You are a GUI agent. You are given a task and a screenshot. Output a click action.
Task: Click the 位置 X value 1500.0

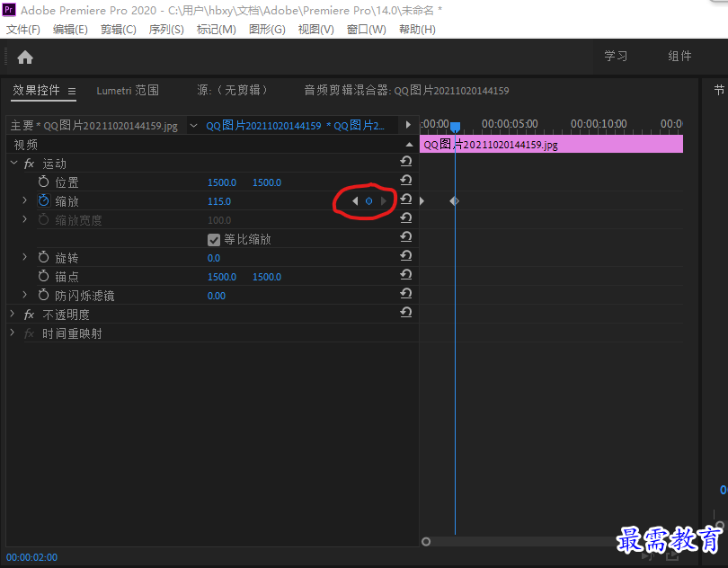(x=222, y=182)
